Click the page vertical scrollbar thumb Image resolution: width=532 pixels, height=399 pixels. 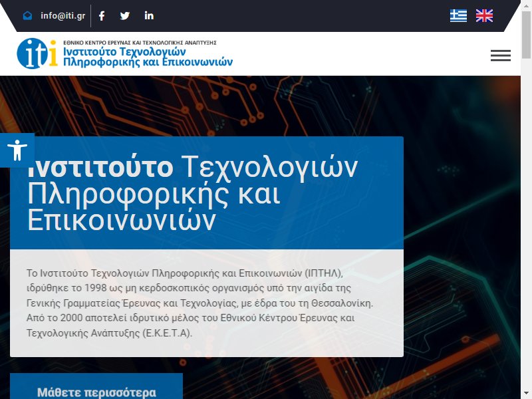point(526,35)
